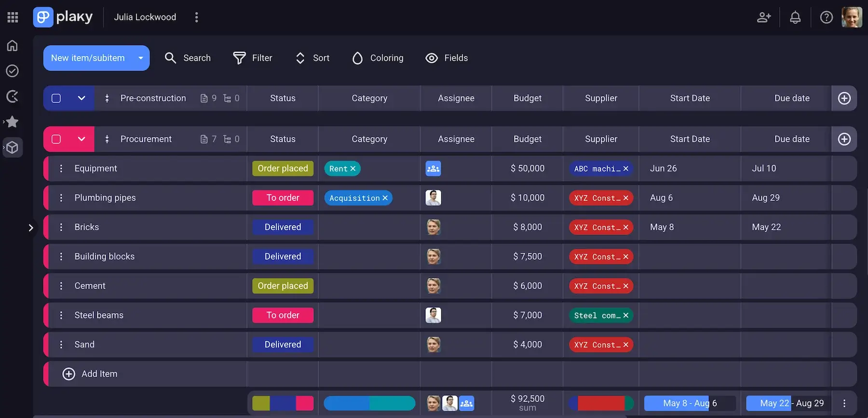Open the Building blocks row options menu
Viewport: 868px width, 418px height.
(x=61, y=256)
